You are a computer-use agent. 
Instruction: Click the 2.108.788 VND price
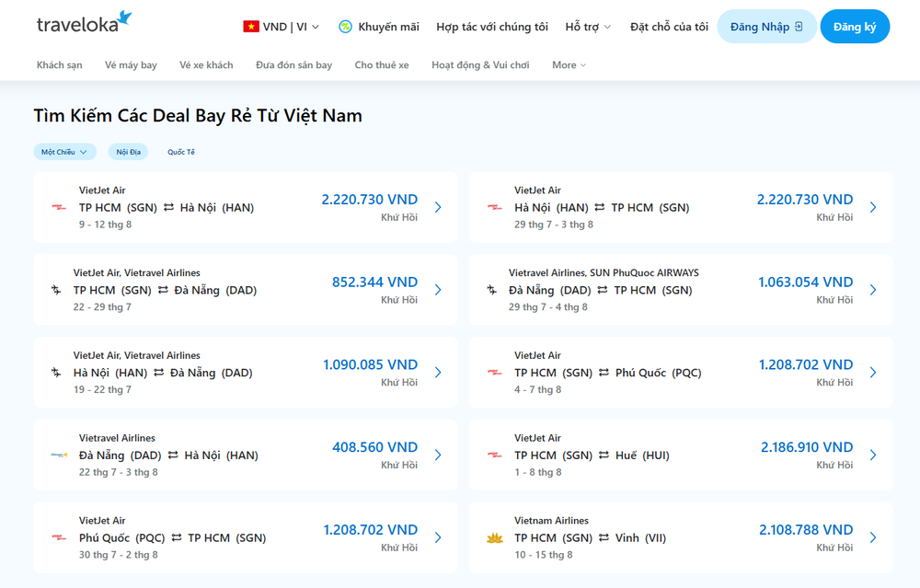tap(806, 530)
